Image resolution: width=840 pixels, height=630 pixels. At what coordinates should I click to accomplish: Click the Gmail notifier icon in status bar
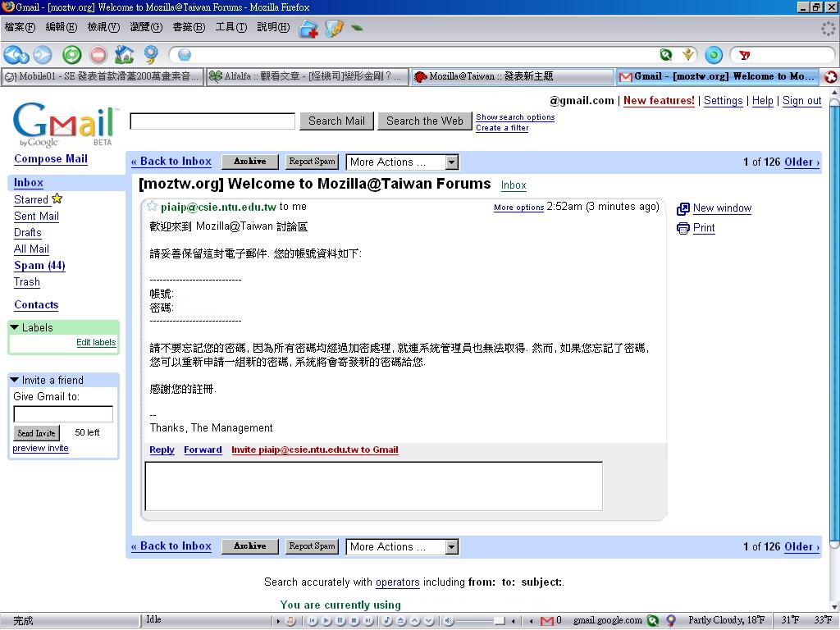(x=547, y=621)
